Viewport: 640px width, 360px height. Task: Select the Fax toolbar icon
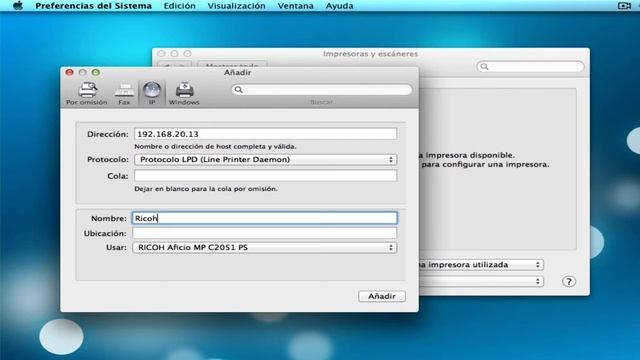124,93
